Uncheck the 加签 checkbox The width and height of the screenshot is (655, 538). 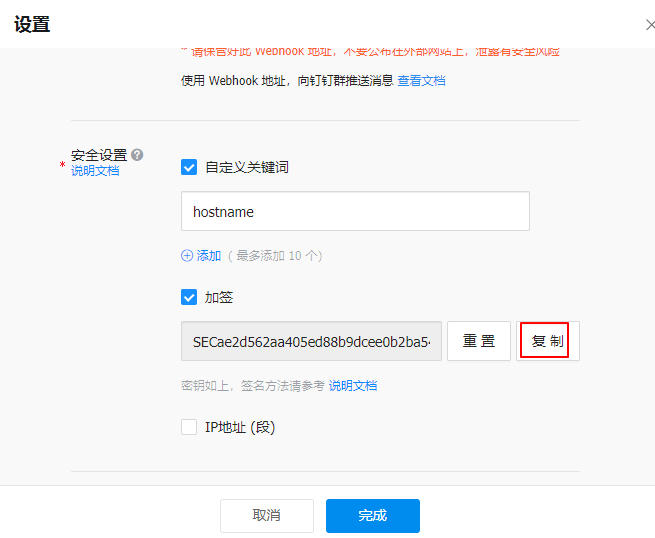click(x=189, y=297)
